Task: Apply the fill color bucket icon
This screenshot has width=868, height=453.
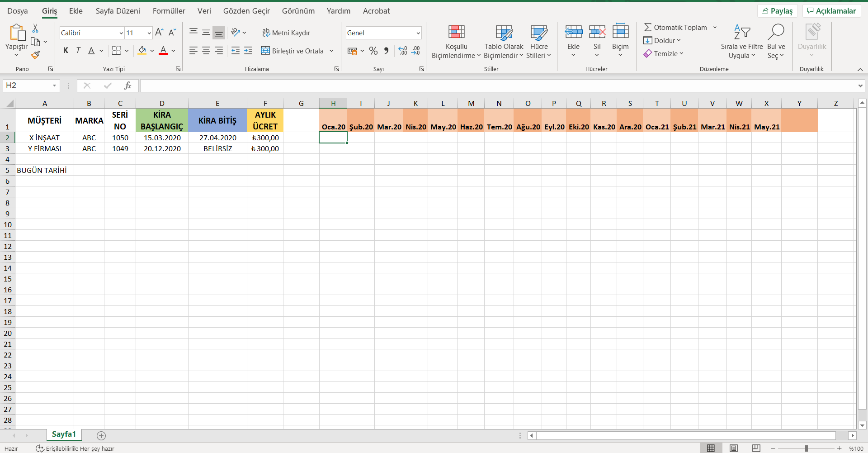Action: tap(142, 51)
